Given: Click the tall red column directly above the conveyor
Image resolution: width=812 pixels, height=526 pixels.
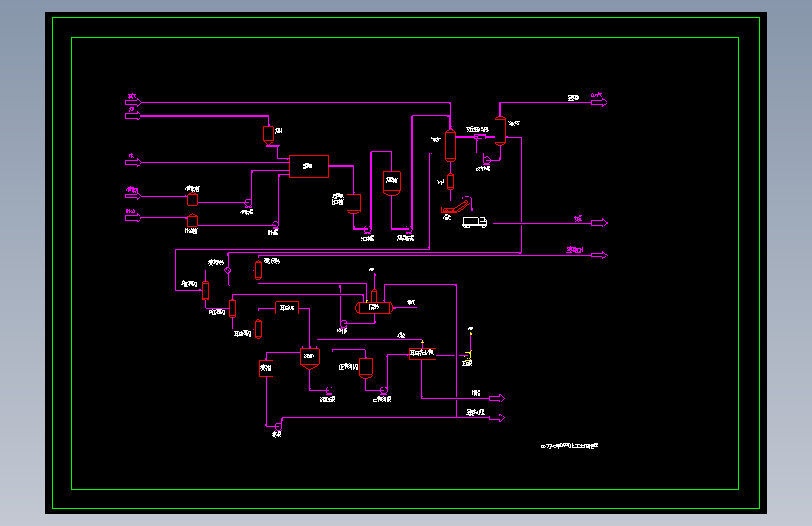Looking at the screenshot, I should [450, 145].
